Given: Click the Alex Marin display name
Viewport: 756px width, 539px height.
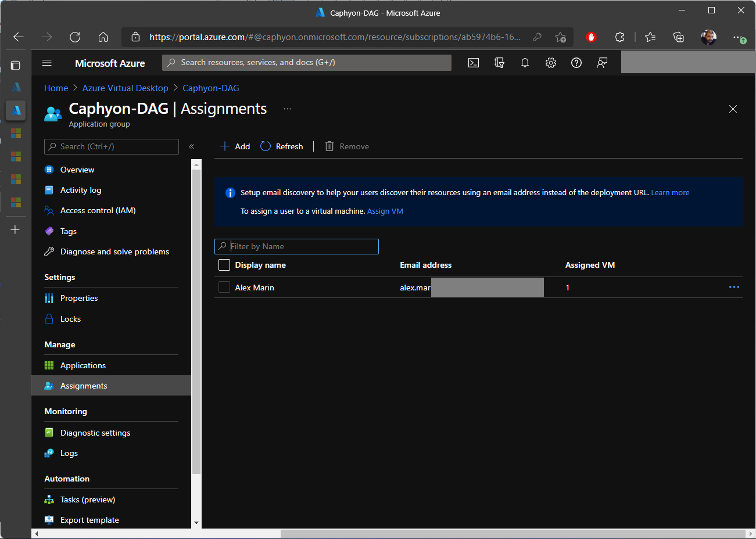Looking at the screenshot, I should pyautogui.click(x=255, y=288).
